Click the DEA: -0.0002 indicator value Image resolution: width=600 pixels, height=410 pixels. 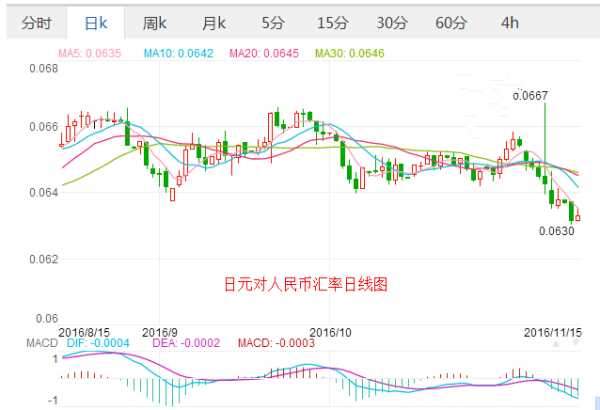[186, 343]
